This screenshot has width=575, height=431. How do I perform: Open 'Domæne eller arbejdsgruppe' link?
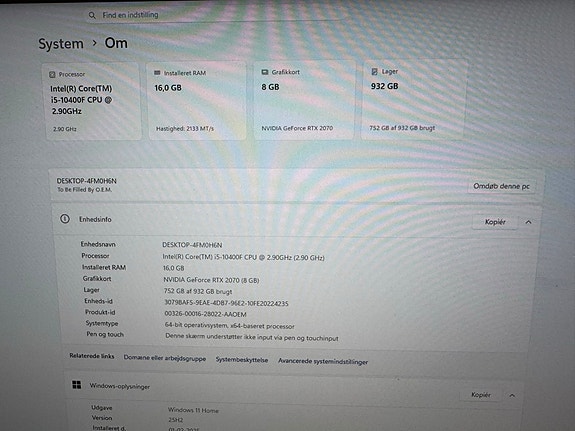[165, 358]
